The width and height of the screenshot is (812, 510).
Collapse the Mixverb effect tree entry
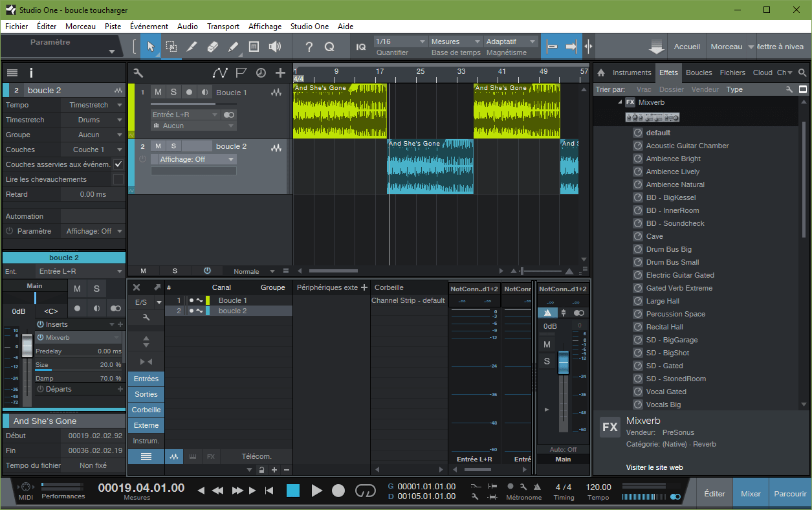point(620,102)
